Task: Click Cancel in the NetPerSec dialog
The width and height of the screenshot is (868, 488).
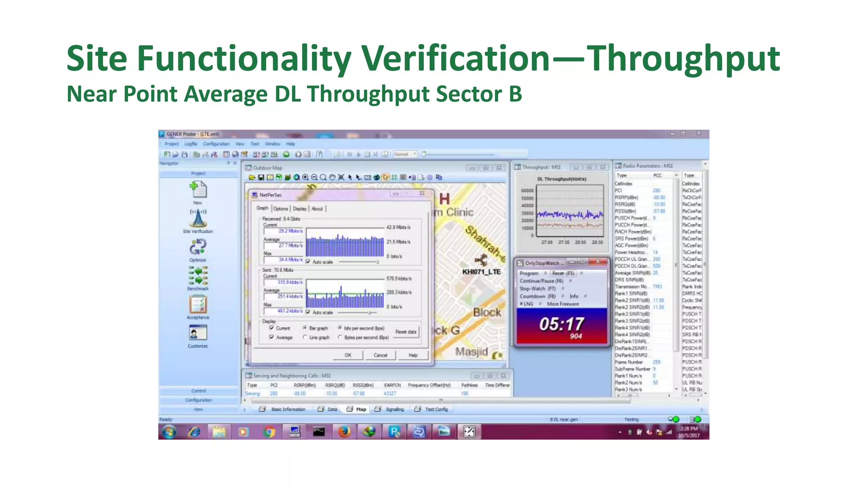Action: (x=381, y=355)
